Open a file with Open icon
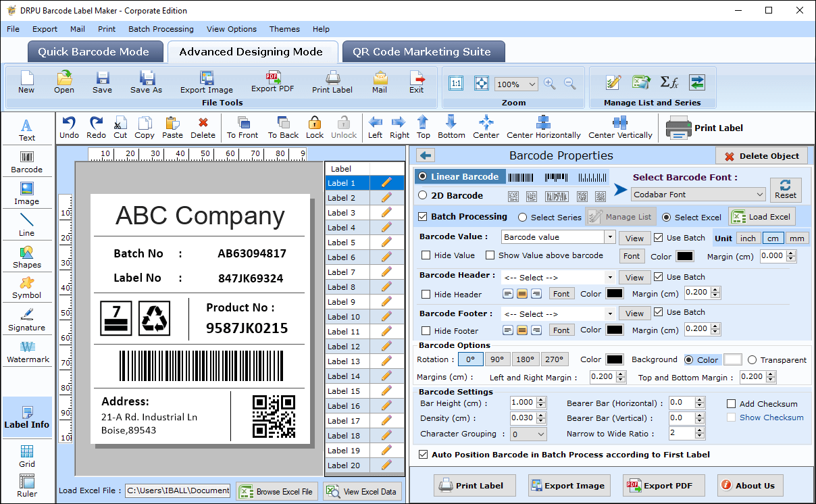816x504 pixels. click(x=64, y=78)
